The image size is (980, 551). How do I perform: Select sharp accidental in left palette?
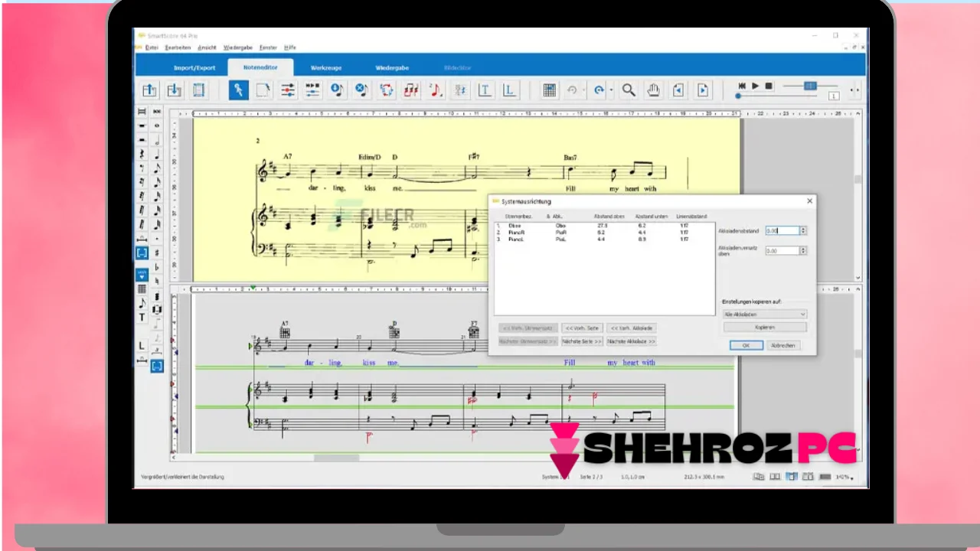click(157, 253)
